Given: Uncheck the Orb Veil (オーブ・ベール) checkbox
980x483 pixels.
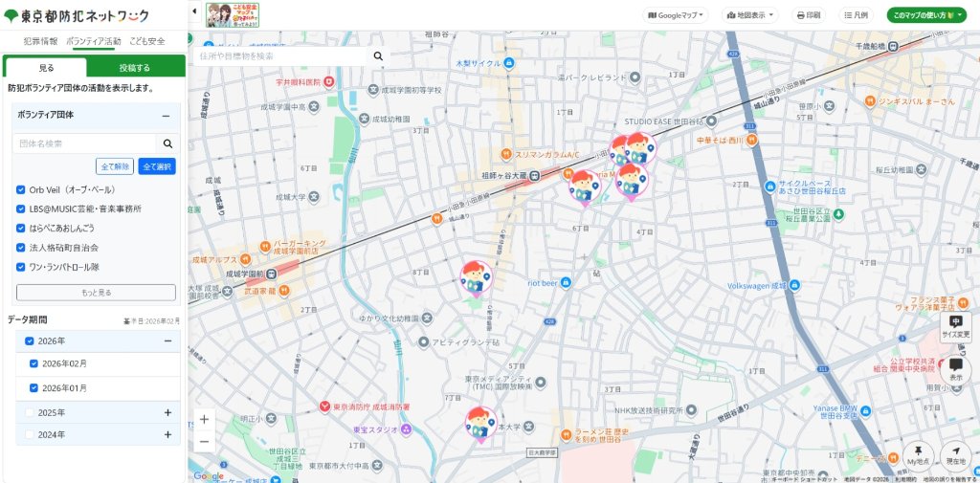Looking at the screenshot, I should [x=21, y=189].
